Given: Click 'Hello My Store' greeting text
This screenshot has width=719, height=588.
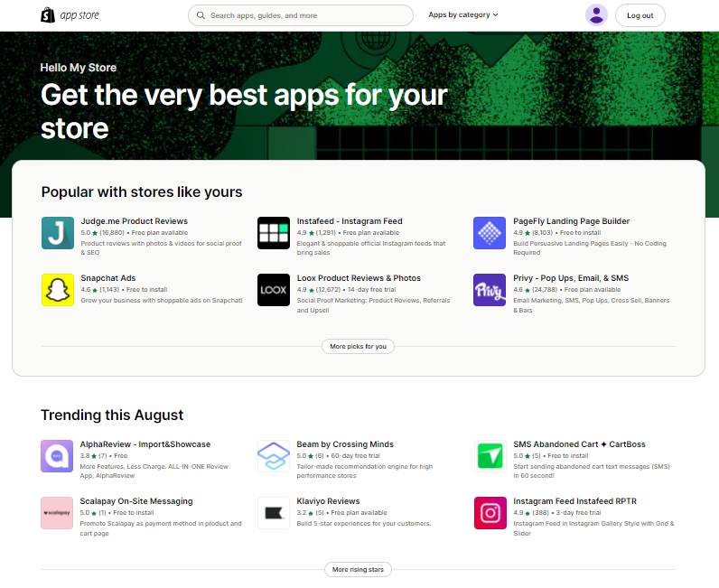Looking at the screenshot, I should click(x=79, y=68).
